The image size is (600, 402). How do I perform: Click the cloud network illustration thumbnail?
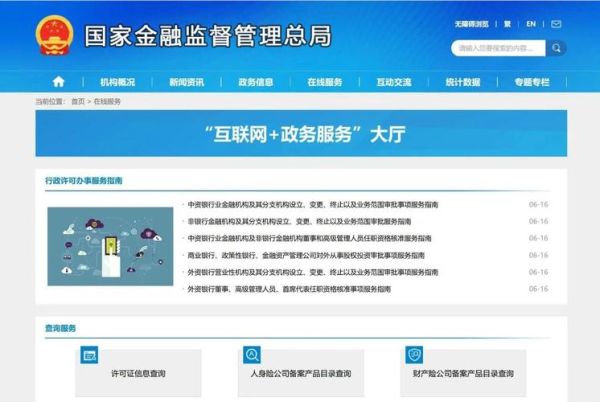click(x=110, y=246)
